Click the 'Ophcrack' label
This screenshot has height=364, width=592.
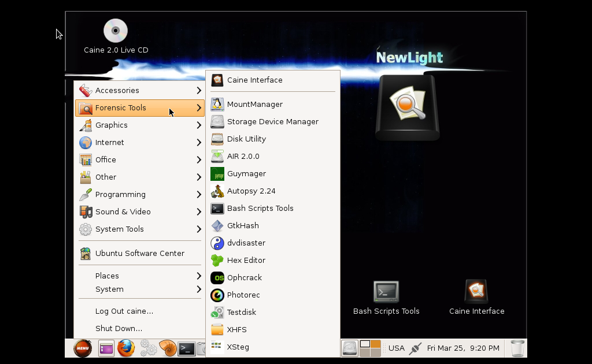point(245,278)
